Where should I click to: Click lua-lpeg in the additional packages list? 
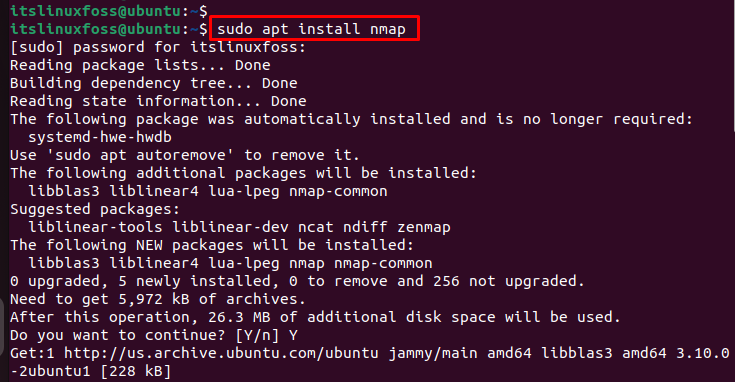click(244, 191)
